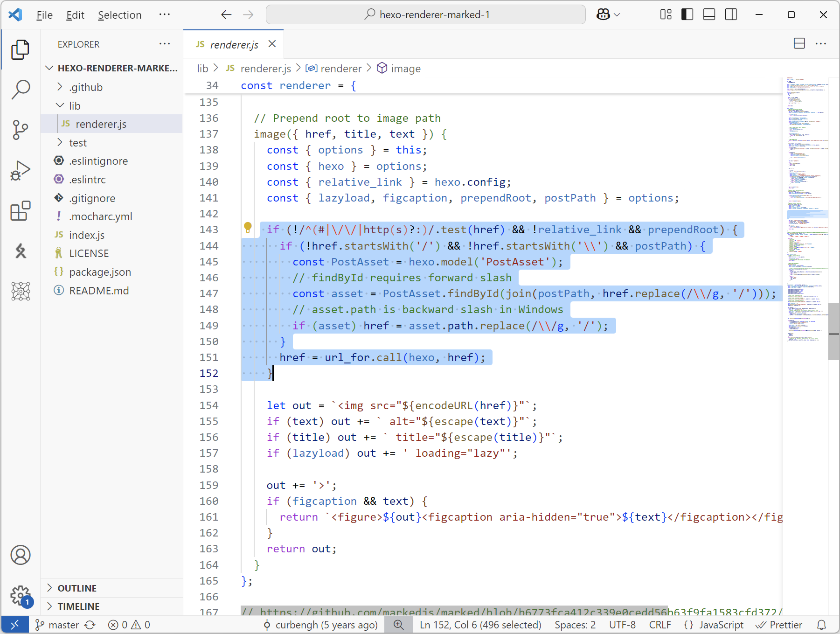The width and height of the screenshot is (840, 634).
Task: Open the Search view in activity bar
Action: [21, 89]
